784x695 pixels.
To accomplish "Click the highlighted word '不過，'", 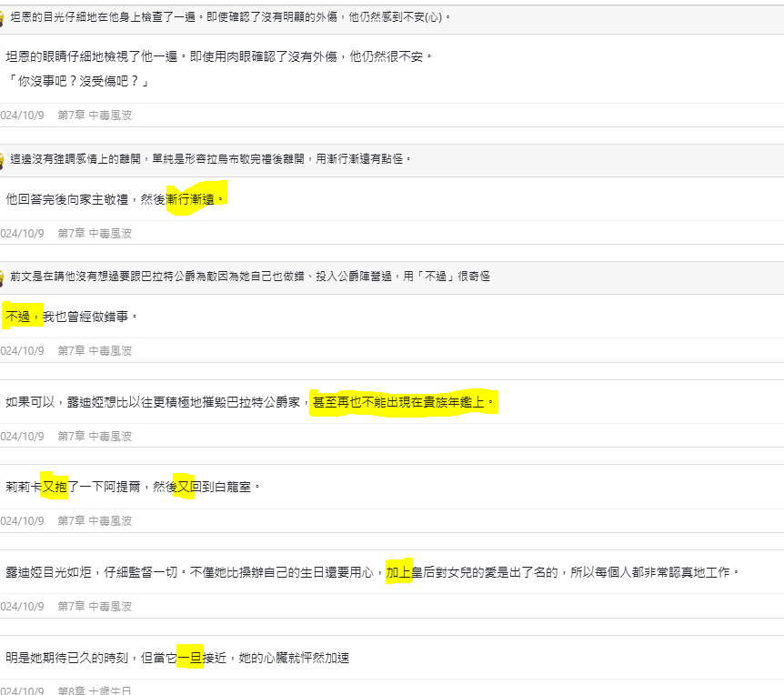I will (23, 317).
